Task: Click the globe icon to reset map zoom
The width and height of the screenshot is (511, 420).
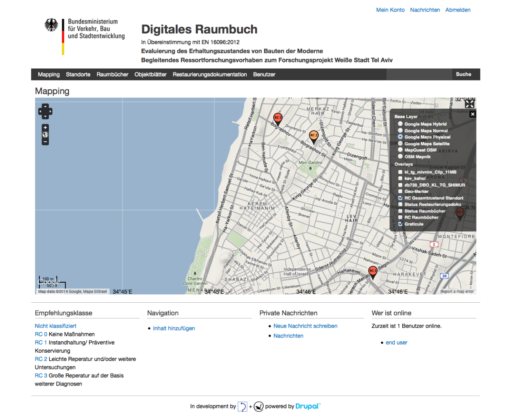Action: [x=45, y=134]
